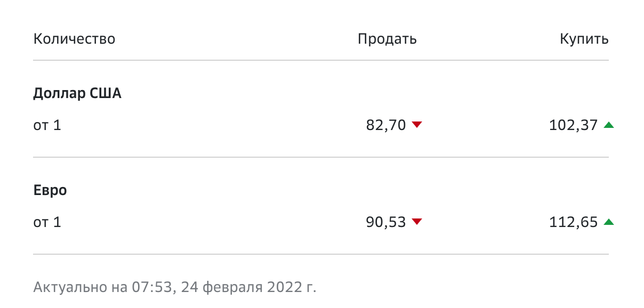
Task: Click the Евро currency label
Action: tap(50, 190)
